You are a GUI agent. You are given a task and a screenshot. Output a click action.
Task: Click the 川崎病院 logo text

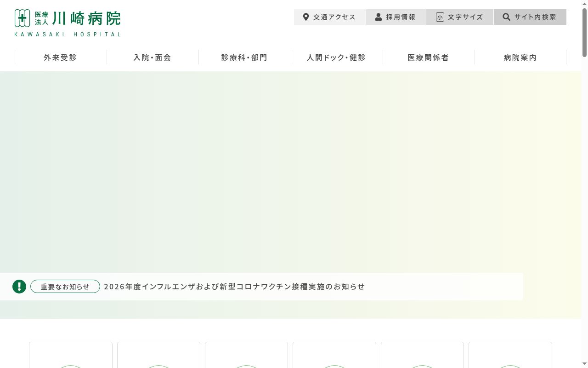(86, 18)
